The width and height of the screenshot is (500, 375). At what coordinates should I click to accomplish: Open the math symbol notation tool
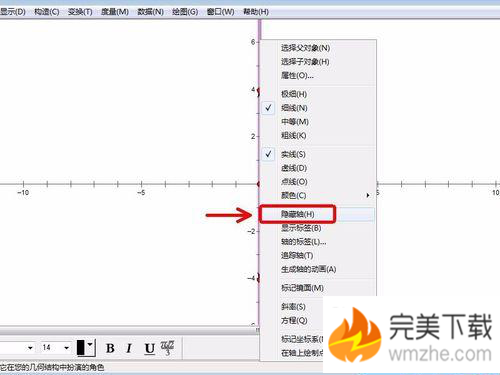tap(168, 348)
